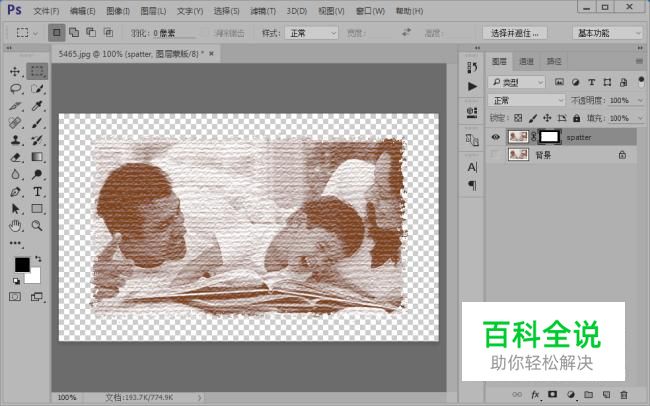The image size is (650, 406).
Task: Select the Healing Brush tool
Action: (15, 123)
